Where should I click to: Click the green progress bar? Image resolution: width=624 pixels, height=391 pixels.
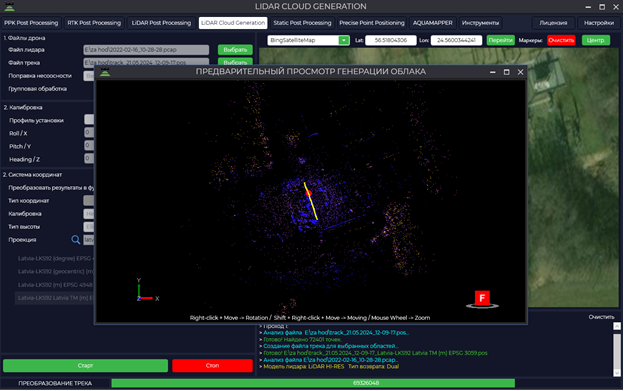coord(313,383)
